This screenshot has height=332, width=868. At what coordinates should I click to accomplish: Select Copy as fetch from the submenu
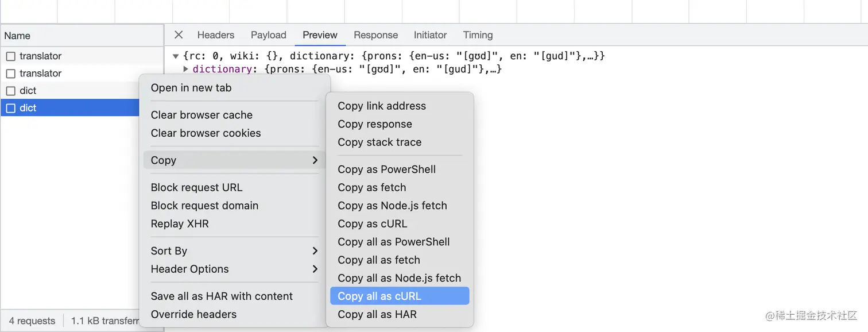[372, 188]
